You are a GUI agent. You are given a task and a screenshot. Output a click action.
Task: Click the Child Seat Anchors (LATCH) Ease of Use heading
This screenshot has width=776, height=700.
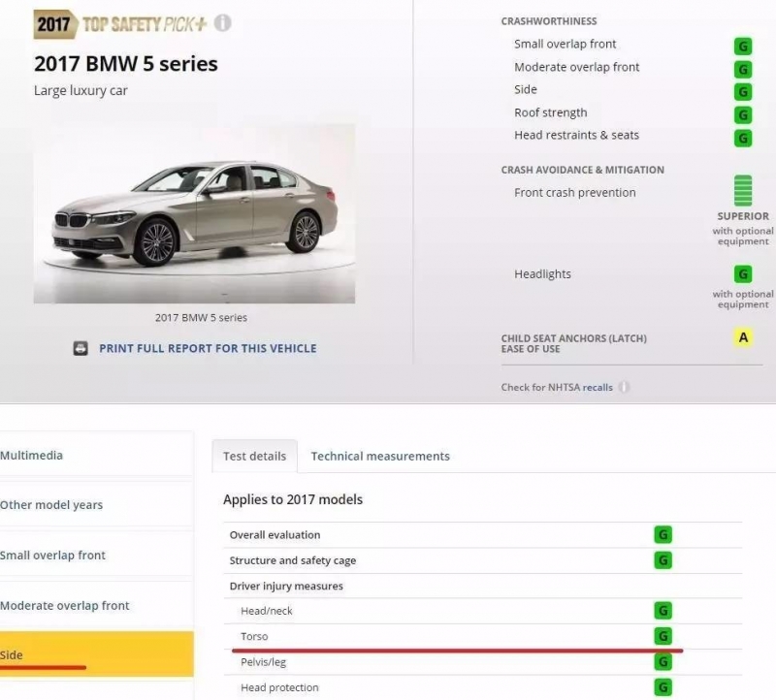click(x=573, y=343)
